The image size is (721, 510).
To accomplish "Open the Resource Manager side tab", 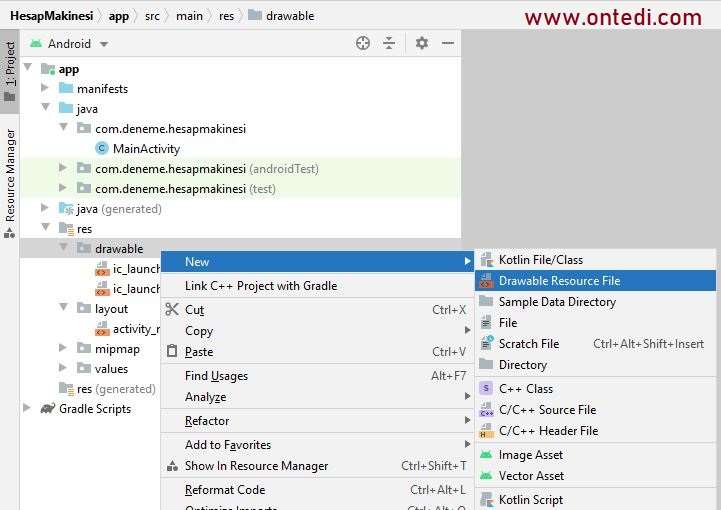I will (x=10, y=175).
